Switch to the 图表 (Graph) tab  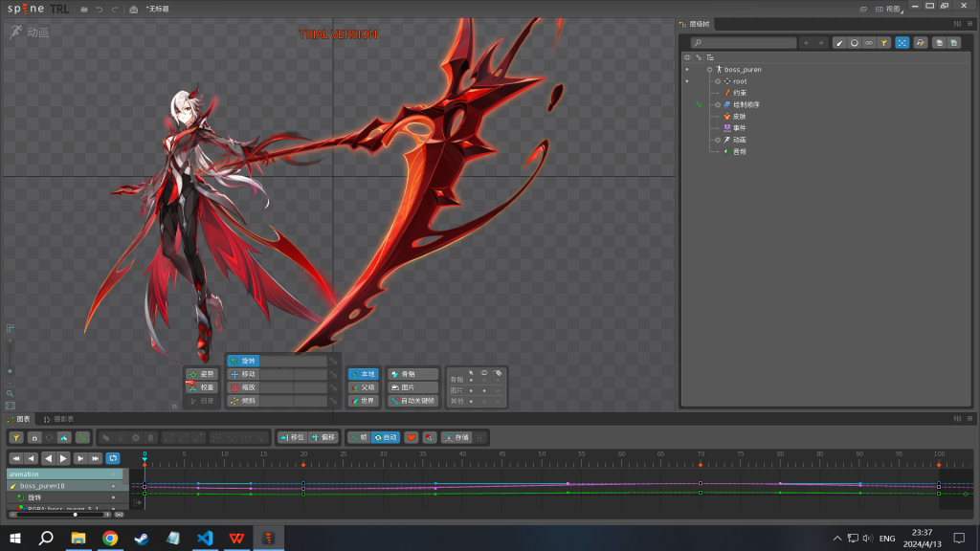19,419
